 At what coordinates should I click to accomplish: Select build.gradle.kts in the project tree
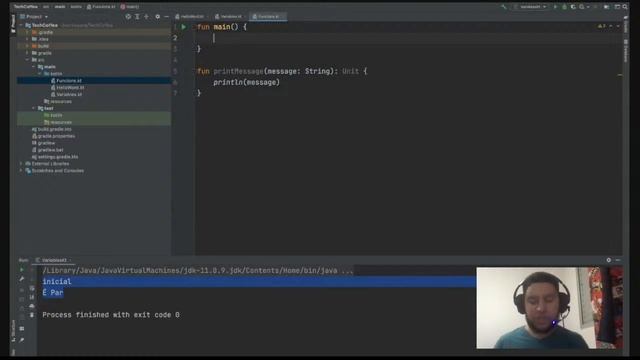[54, 129]
